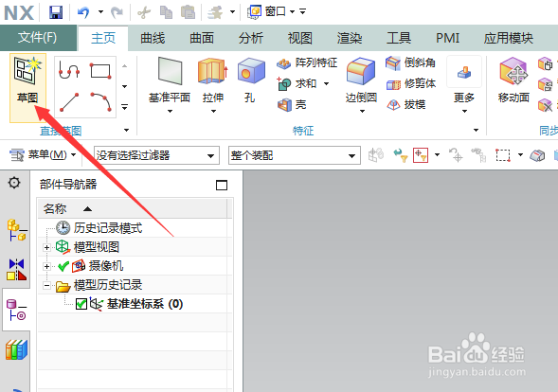This screenshot has width=558, height=392.
Task: Click the 倒斜角 chamfer tool
Action: (x=410, y=62)
